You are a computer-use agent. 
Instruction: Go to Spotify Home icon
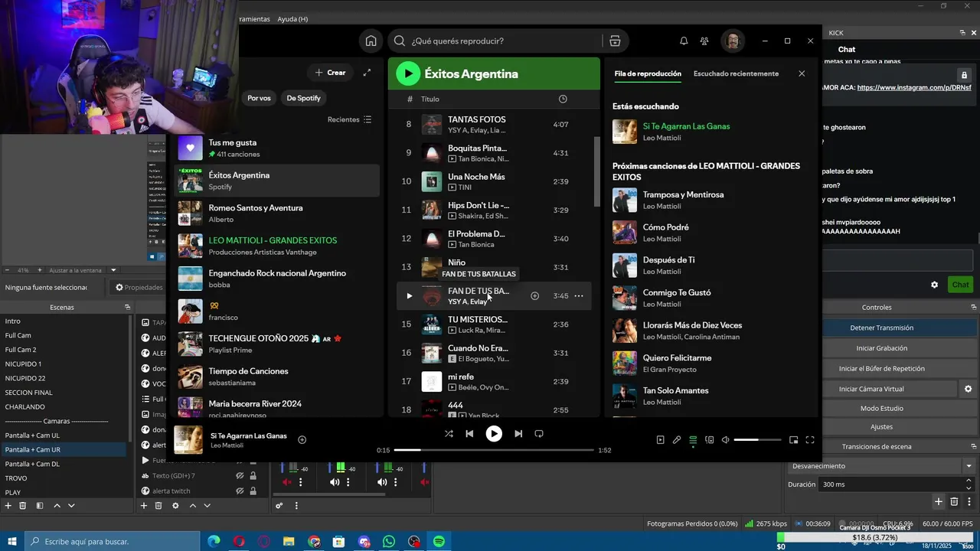click(x=371, y=41)
